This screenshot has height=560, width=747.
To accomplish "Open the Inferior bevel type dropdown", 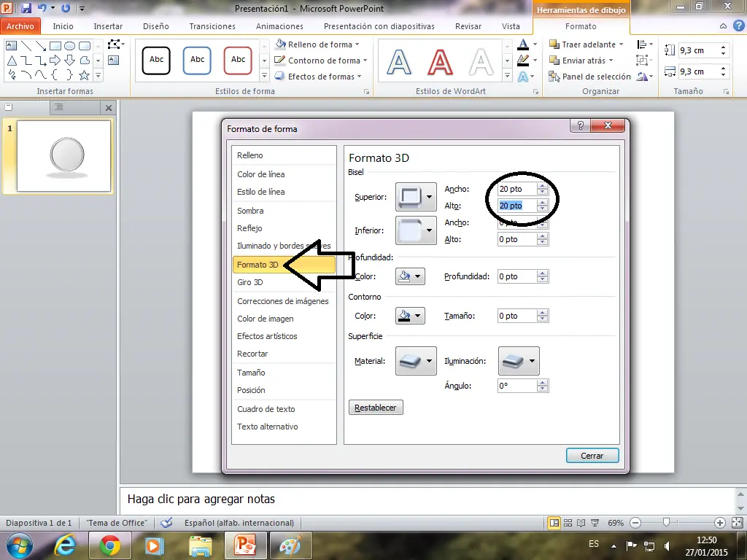I will [x=416, y=230].
